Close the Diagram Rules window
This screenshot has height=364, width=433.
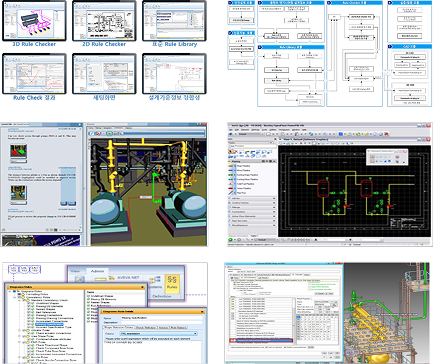coord(142,287)
